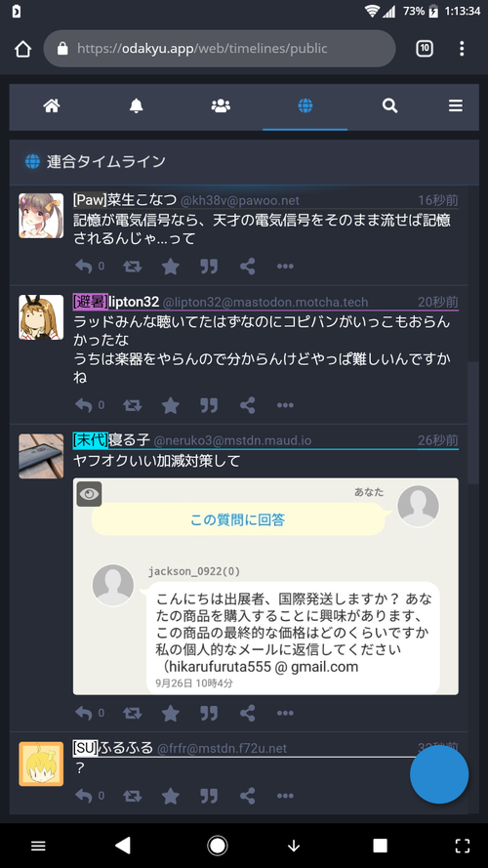Open the Notifications bell tab
The height and width of the screenshot is (868, 488).
point(136,105)
